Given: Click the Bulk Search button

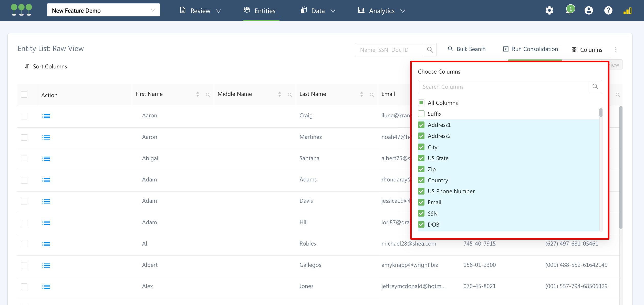Looking at the screenshot, I should (467, 49).
